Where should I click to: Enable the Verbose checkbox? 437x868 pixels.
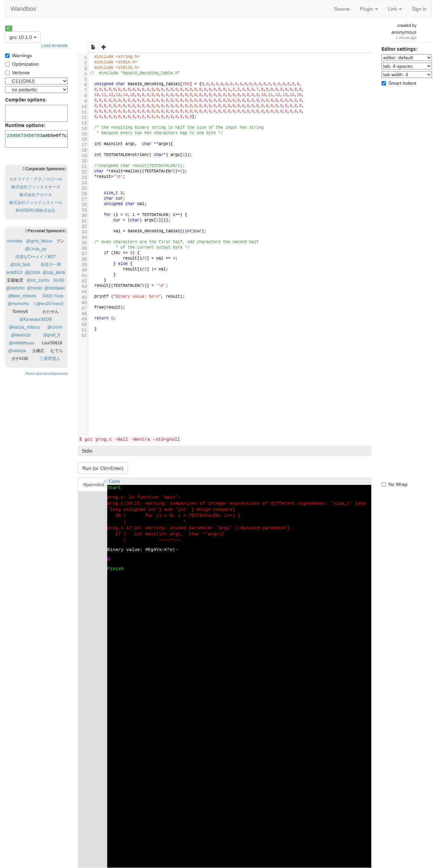pos(7,73)
